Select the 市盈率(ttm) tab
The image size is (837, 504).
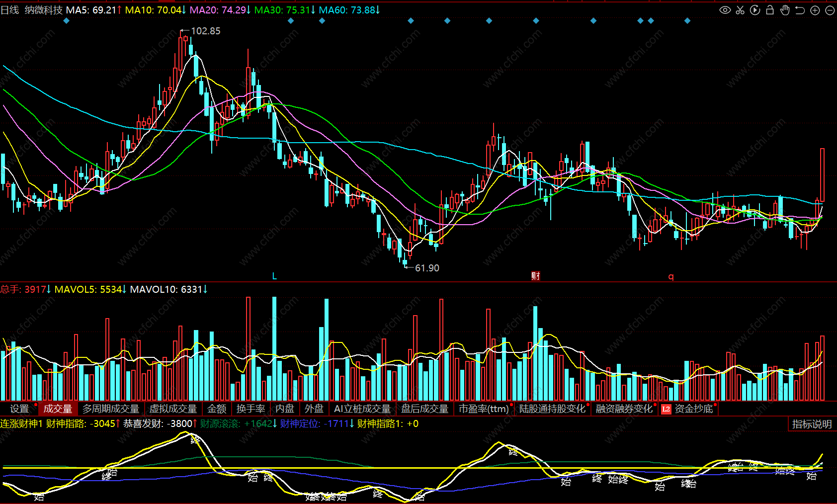click(x=484, y=409)
